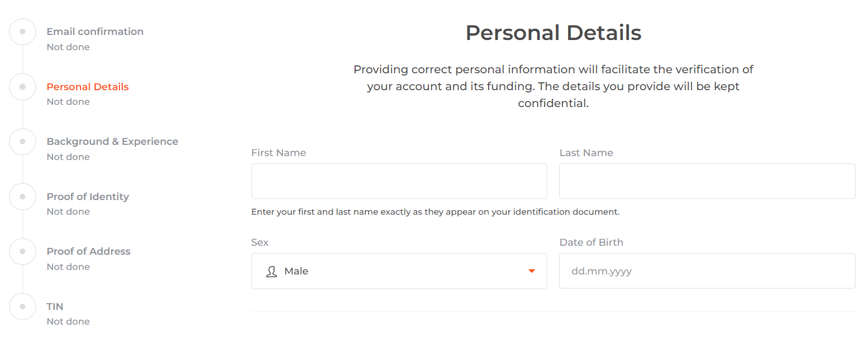Open Proof of Identity step label
Screen dimensions: 868x337
point(88,197)
